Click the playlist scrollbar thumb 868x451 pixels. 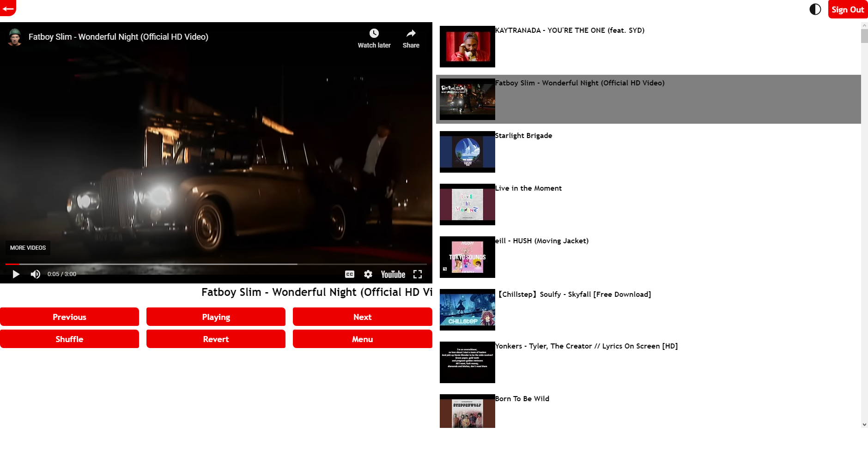tap(864, 36)
